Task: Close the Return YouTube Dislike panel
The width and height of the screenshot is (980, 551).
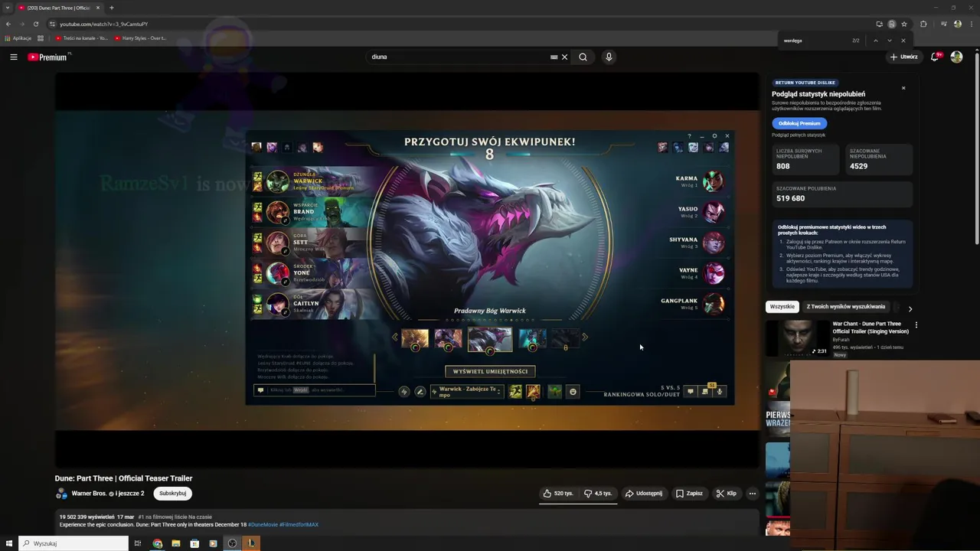Action: (903, 88)
